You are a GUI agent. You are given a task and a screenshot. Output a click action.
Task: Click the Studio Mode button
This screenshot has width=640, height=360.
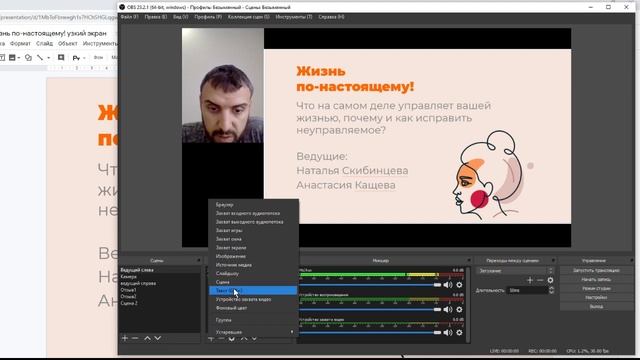tap(596, 288)
